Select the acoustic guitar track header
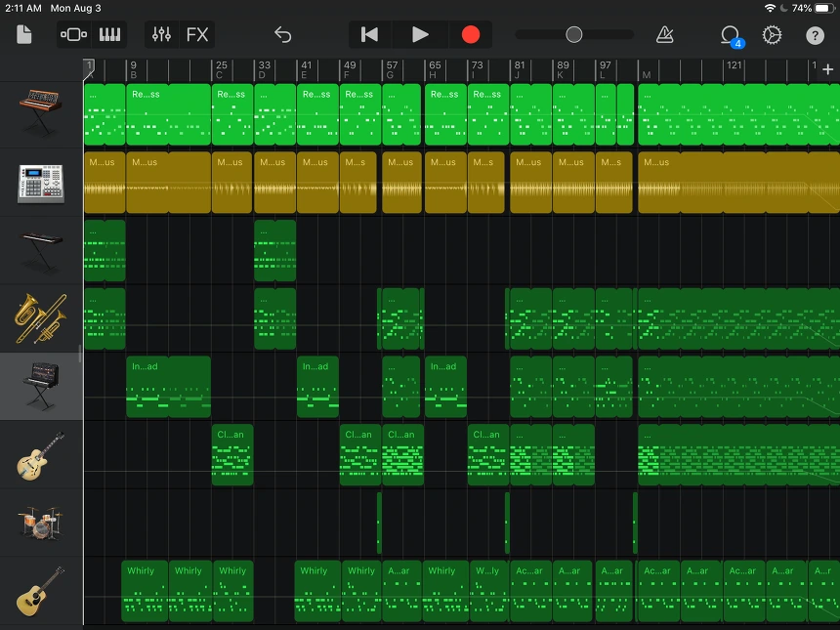The height and width of the screenshot is (630, 840). (x=41, y=591)
